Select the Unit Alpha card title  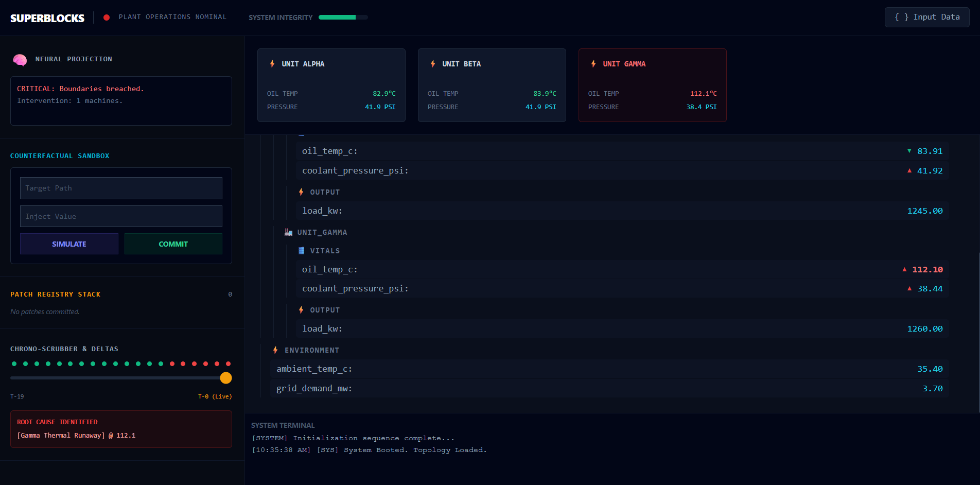[303, 64]
